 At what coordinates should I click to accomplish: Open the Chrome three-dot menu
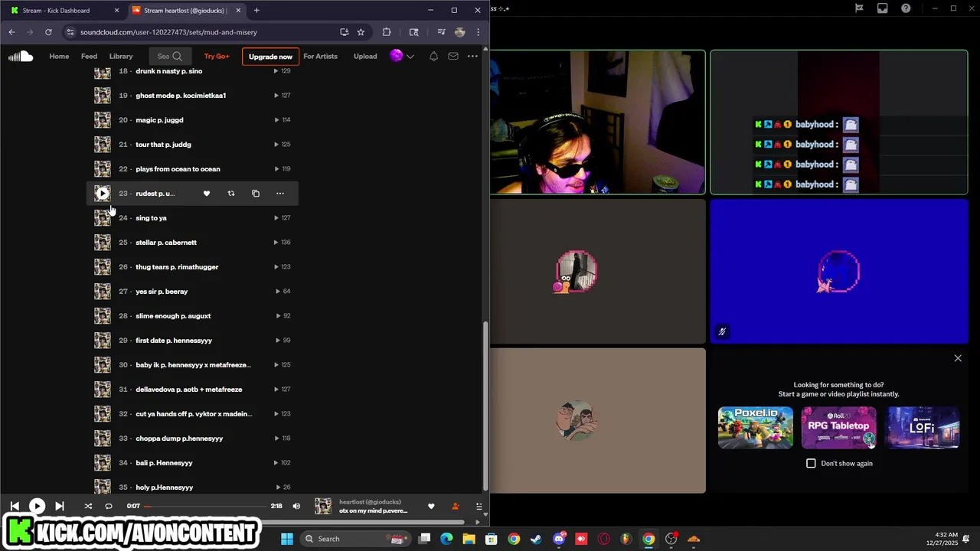pos(478,32)
